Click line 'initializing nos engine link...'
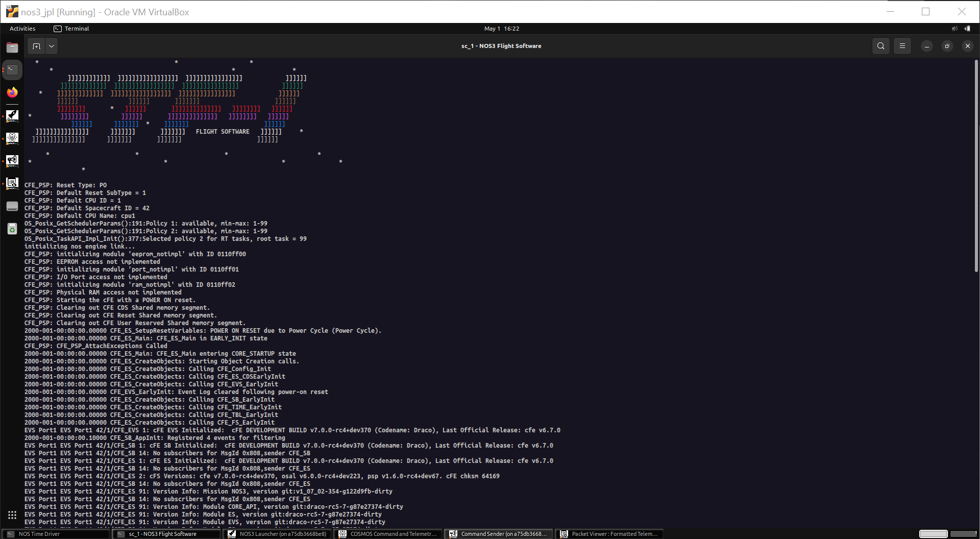This screenshot has width=980, height=539. [x=80, y=247]
